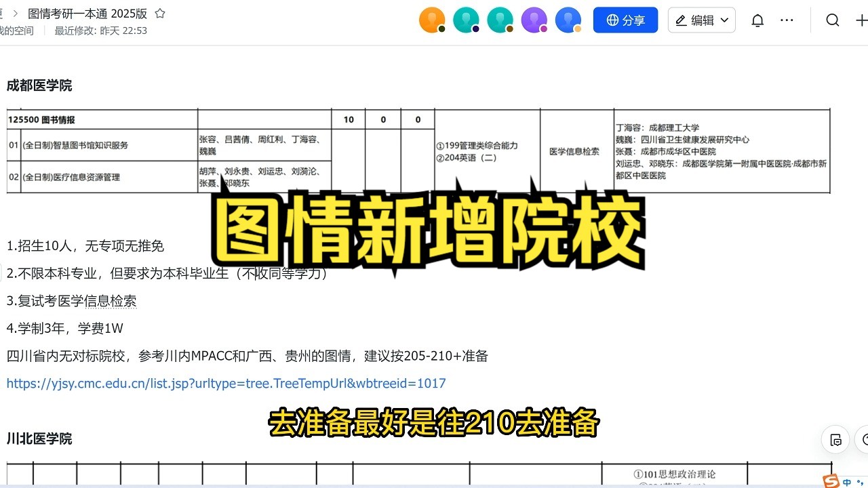Click the row number 01 cell

pos(14,145)
